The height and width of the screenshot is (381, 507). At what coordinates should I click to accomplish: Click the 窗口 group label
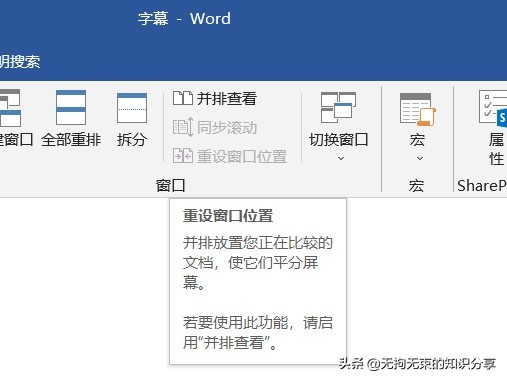tap(170, 185)
